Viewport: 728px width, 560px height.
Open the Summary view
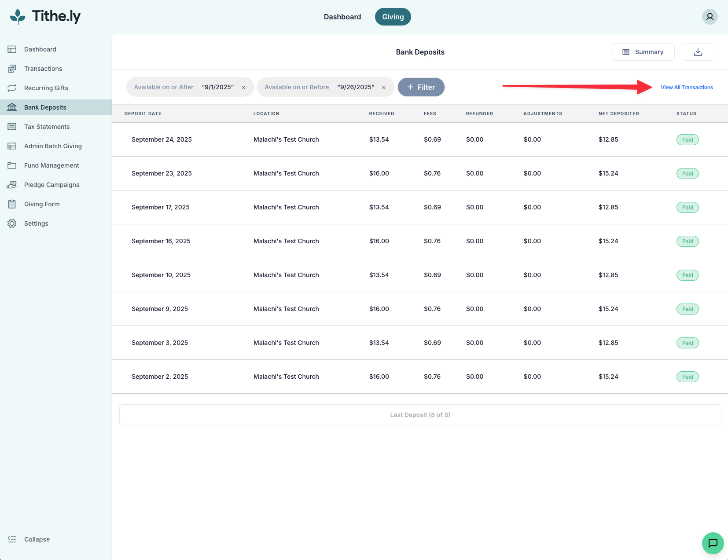pyautogui.click(x=643, y=51)
